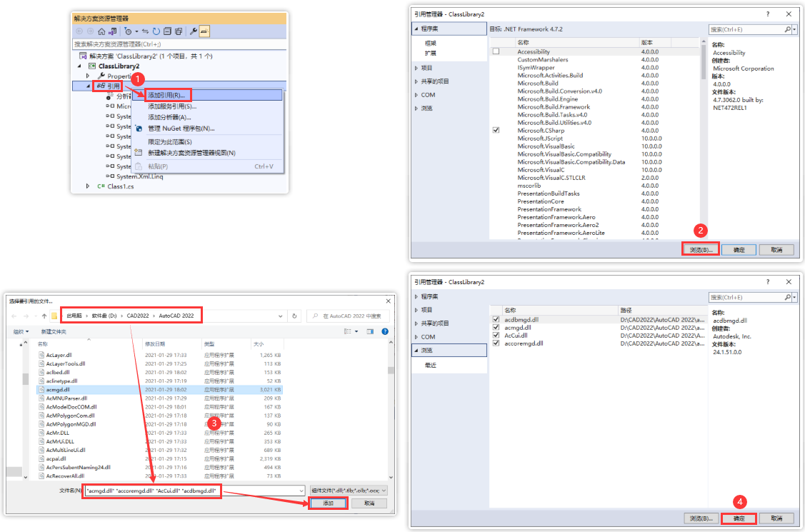Collapse All icon in Solution Explorer toolbar

point(167,31)
